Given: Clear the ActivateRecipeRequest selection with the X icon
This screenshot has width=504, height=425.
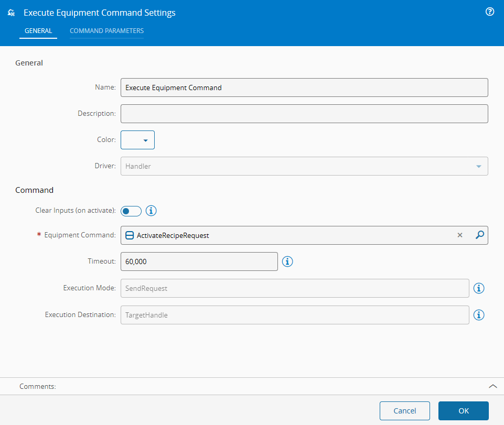Looking at the screenshot, I should 460,235.
